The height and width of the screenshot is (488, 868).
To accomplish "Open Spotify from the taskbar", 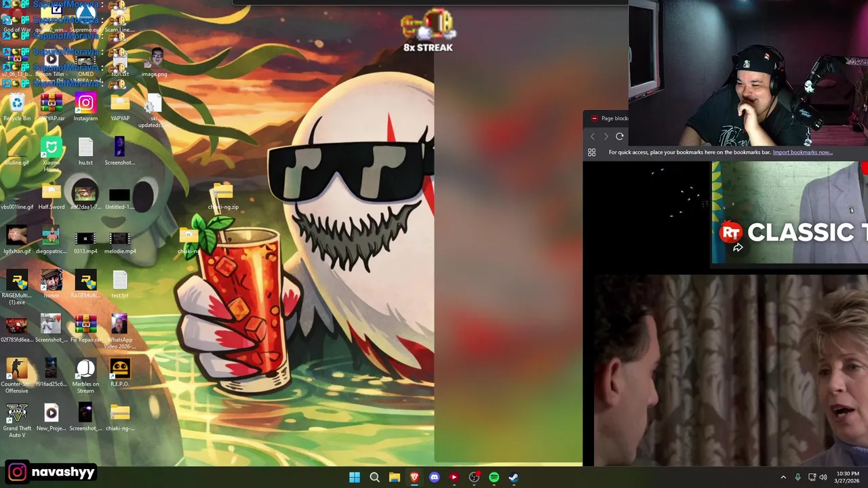I will click(x=494, y=477).
